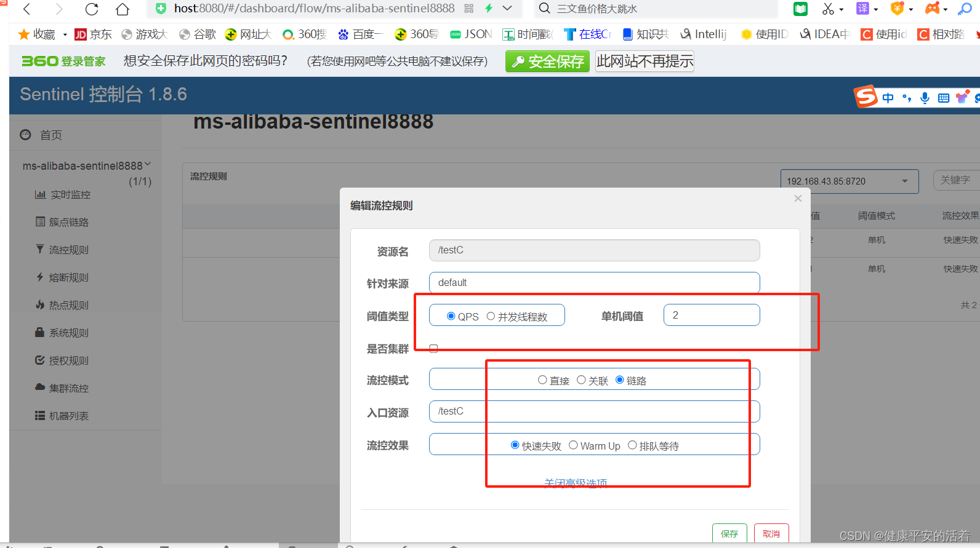
Task: Open 系统规则 sidebar item
Action: [62, 333]
